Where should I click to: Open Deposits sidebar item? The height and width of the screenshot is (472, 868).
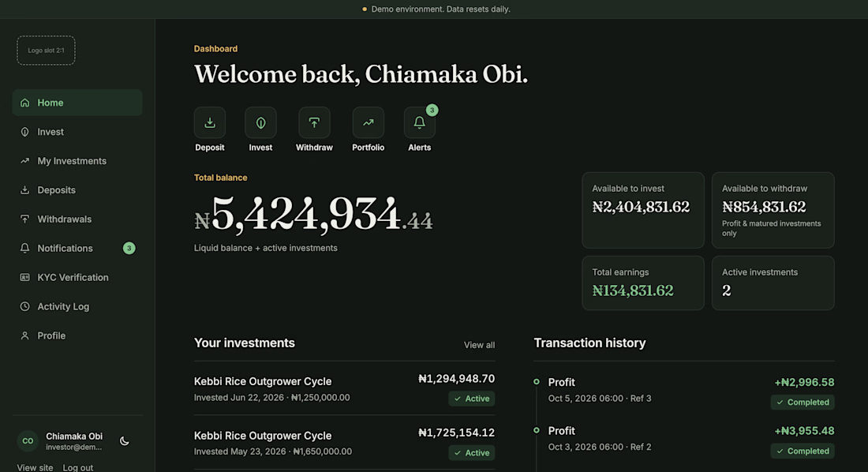[x=77, y=190]
